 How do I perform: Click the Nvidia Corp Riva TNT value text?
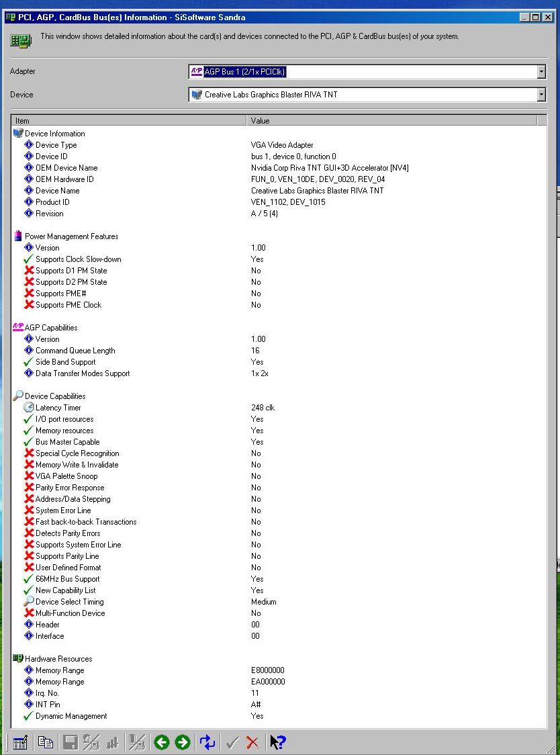click(x=330, y=167)
